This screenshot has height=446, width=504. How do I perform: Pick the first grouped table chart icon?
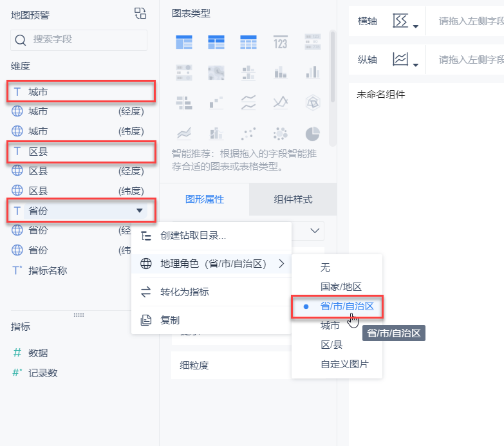(184, 42)
